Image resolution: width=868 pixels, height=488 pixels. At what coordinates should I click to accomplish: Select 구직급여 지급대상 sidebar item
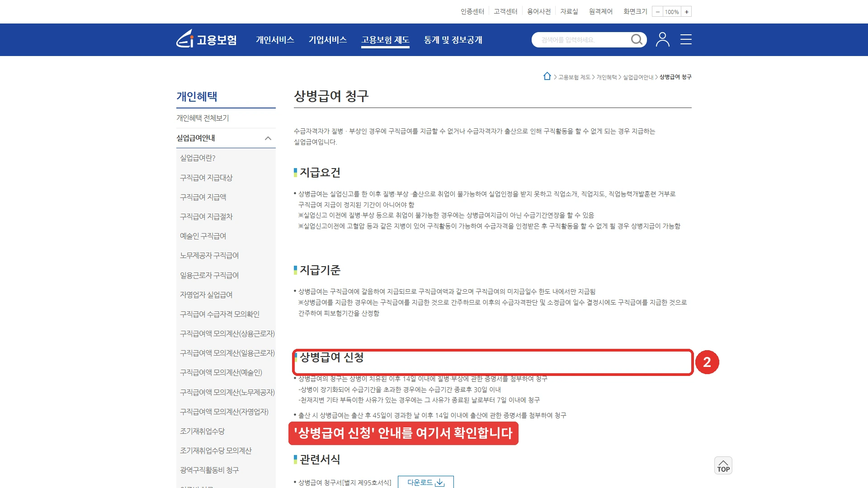pyautogui.click(x=206, y=178)
